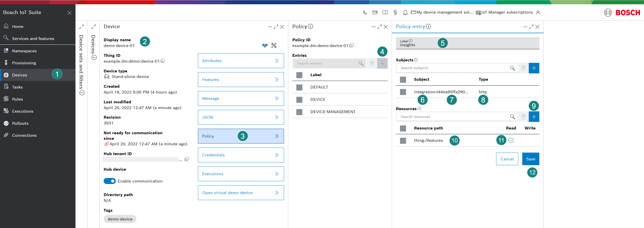The width and height of the screenshot is (644, 228).
Task: Copy the Hub tenant ID
Action: [187, 159]
